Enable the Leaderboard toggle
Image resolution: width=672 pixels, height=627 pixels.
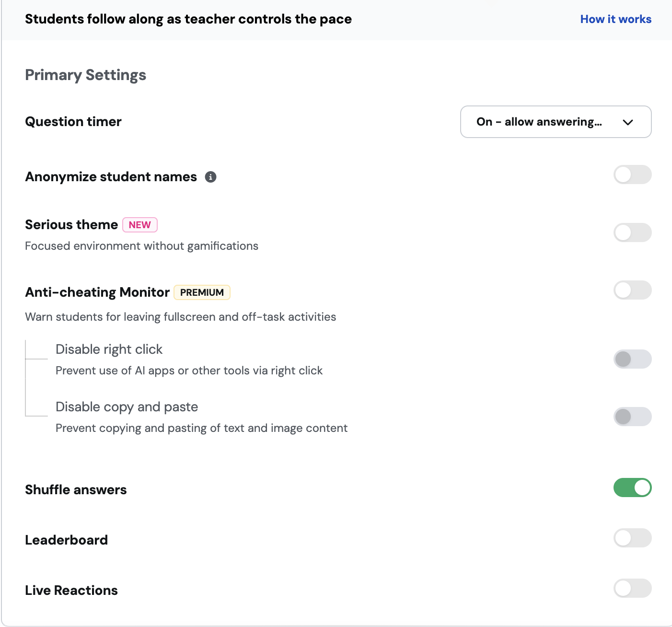633,538
